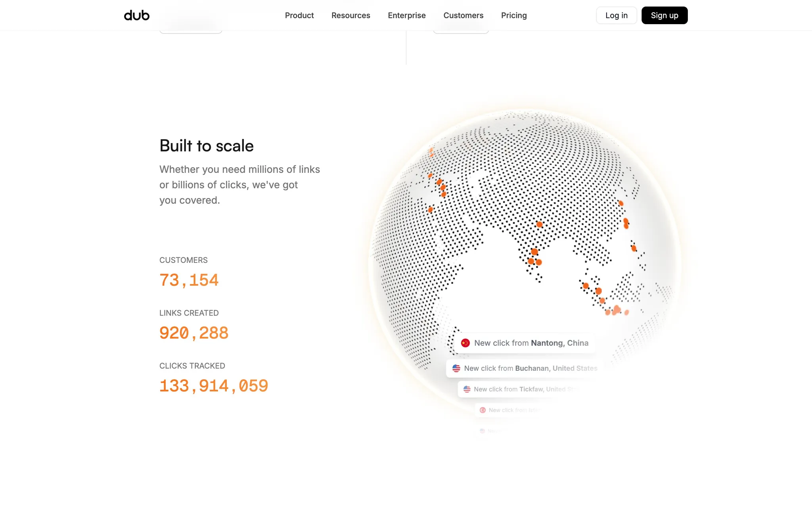
Task: Click the Log in button
Action: [617, 15]
